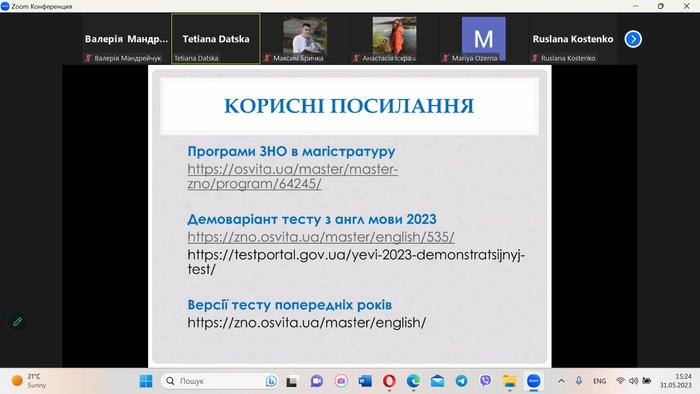Open Viber from the taskbar
This screenshot has height=394, width=700.
485,381
